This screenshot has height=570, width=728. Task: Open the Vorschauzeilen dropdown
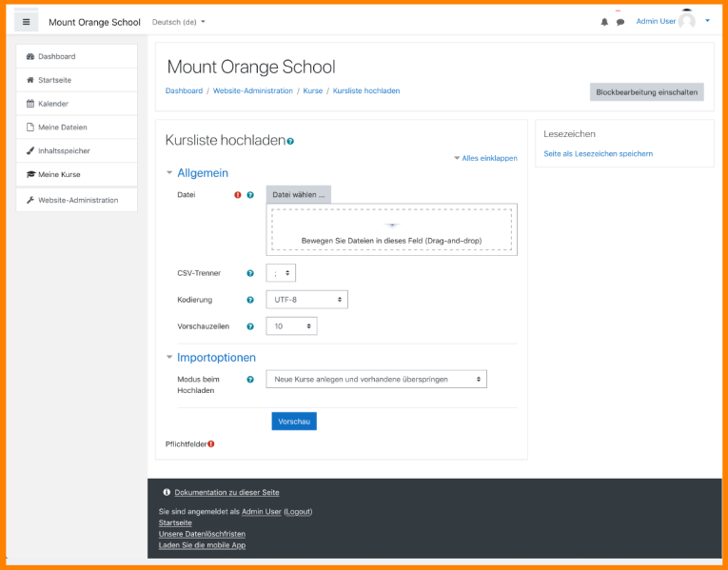[291, 326]
